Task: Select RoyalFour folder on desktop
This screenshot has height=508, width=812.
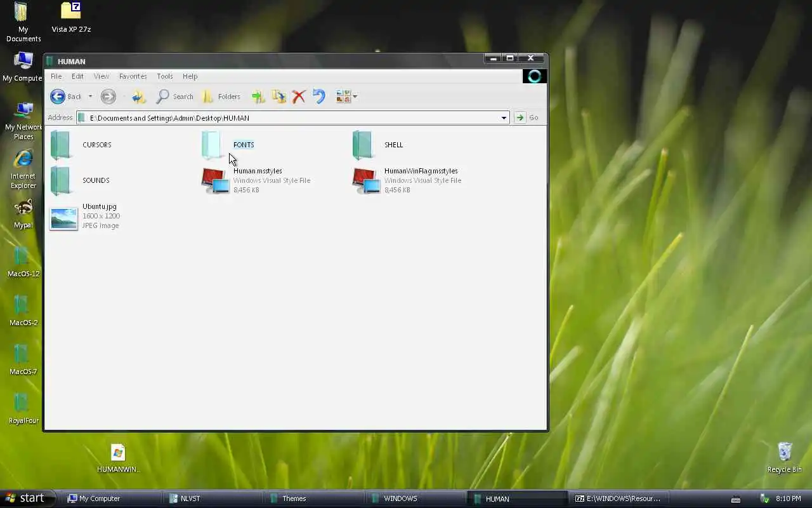Action: [23, 409]
